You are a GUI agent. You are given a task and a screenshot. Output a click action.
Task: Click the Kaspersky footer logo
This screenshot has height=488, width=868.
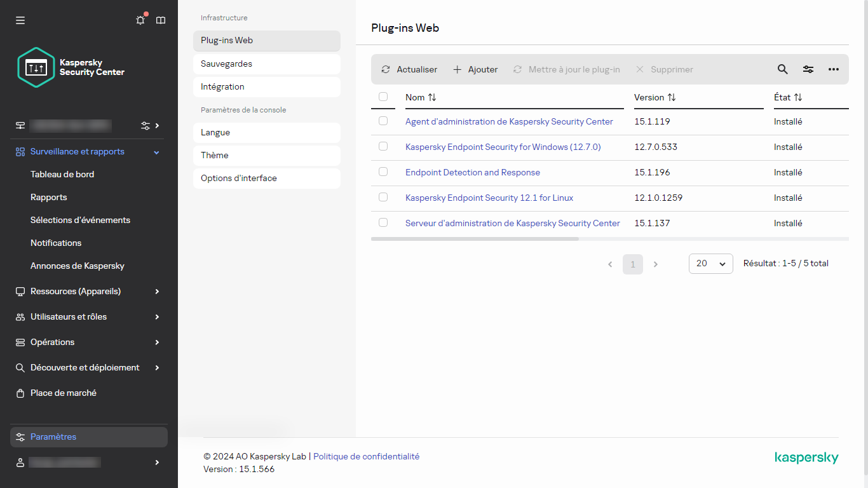(x=807, y=458)
